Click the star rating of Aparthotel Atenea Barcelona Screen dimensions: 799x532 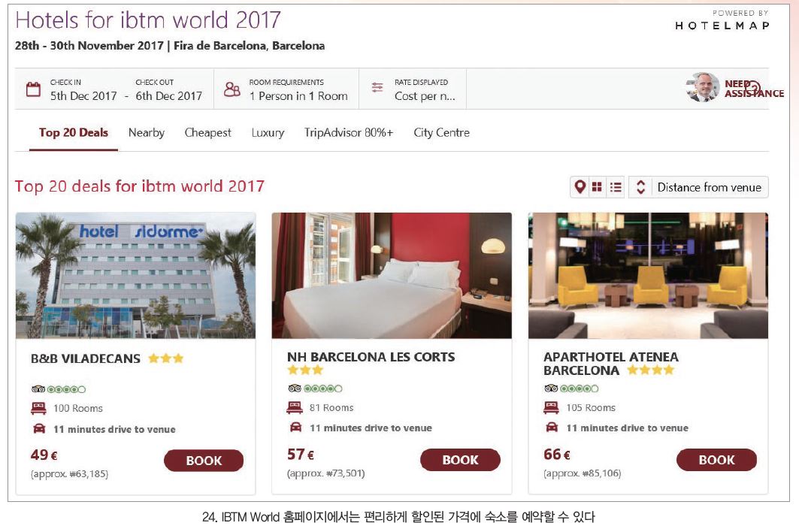pos(651,370)
